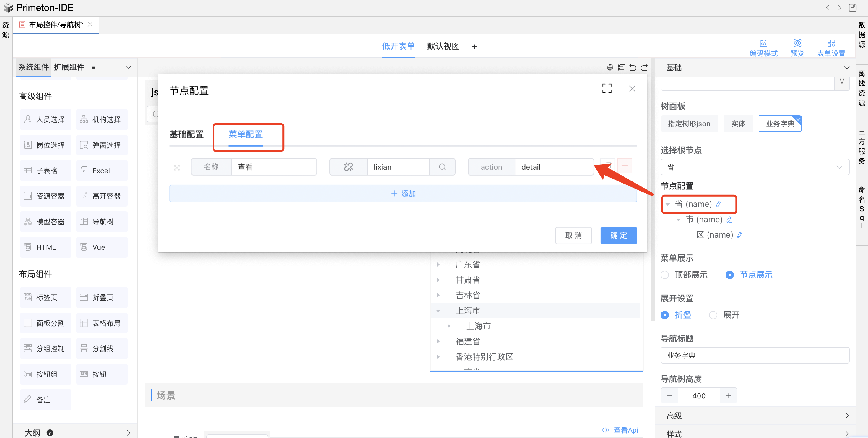Select the 顶部展示 radio option
Viewport: 868px width, 438px height.
pyautogui.click(x=665, y=275)
